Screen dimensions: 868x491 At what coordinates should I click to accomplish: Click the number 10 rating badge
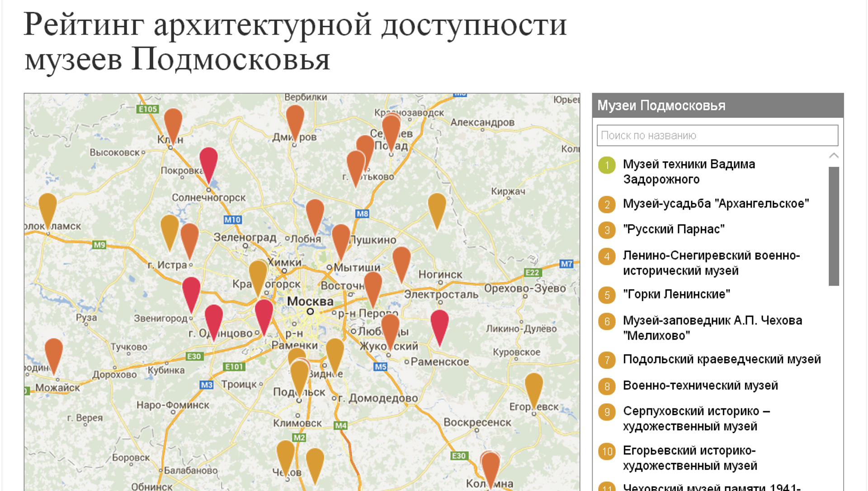tap(607, 451)
